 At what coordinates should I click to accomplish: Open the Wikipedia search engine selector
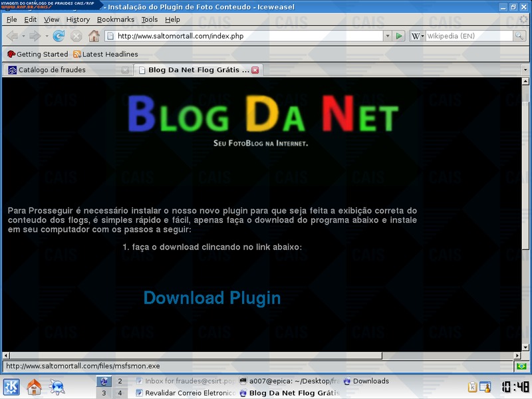(x=417, y=36)
